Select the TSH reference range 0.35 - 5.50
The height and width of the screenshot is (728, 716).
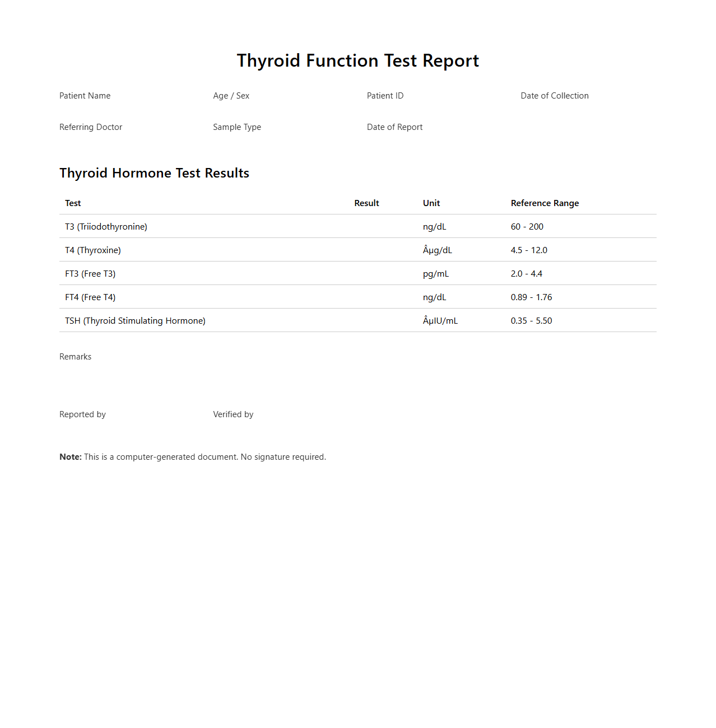click(531, 320)
